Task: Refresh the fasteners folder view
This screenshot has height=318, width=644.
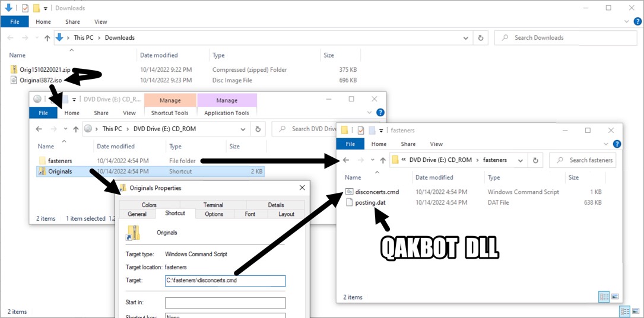Action: coord(535,160)
